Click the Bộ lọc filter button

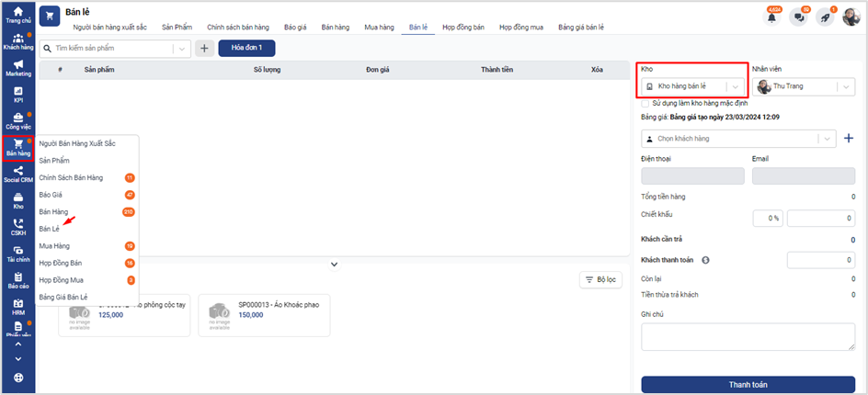pyautogui.click(x=601, y=279)
